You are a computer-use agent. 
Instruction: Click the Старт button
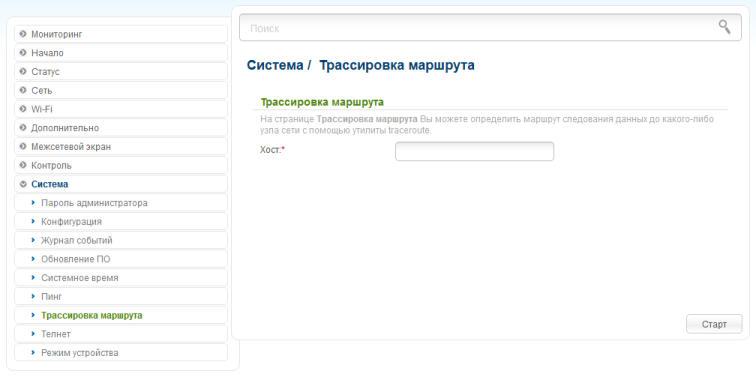tap(714, 324)
